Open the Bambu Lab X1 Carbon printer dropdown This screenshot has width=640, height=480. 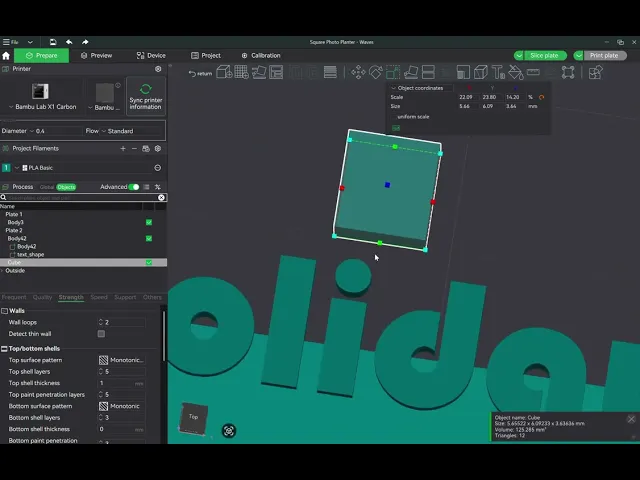pyautogui.click(x=43, y=107)
